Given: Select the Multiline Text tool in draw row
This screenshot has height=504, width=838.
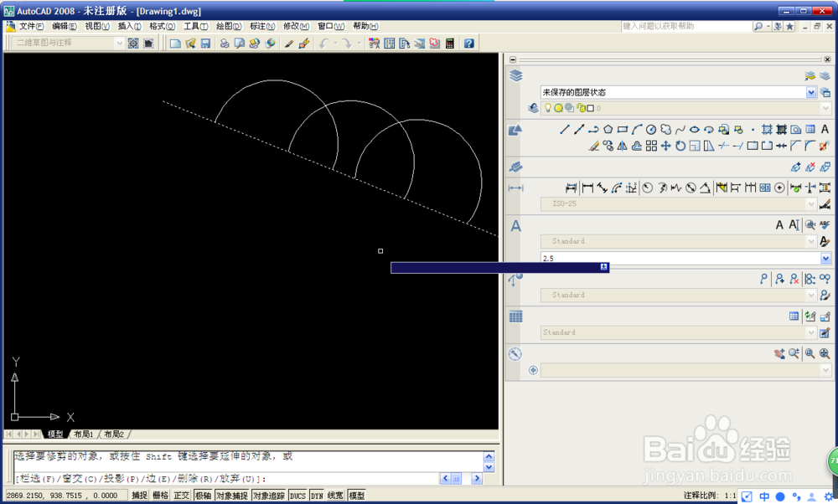Looking at the screenshot, I should click(825, 129).
